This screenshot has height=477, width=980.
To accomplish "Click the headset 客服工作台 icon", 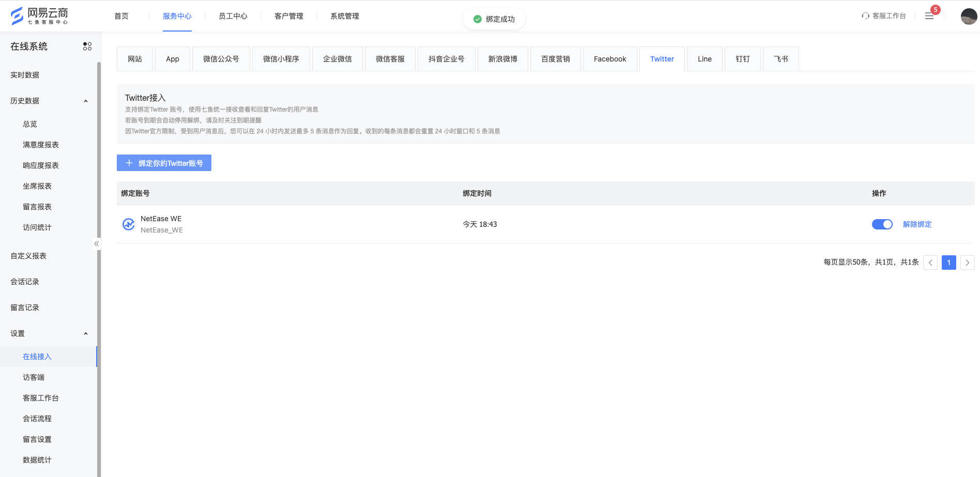I will (865, 16).
